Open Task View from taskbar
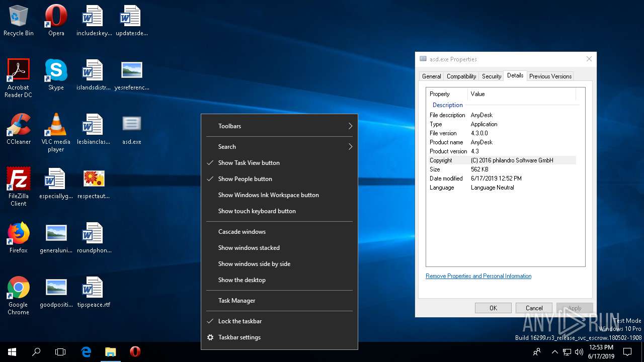Screen dimensions: 644x362 [x=60, y=352]
